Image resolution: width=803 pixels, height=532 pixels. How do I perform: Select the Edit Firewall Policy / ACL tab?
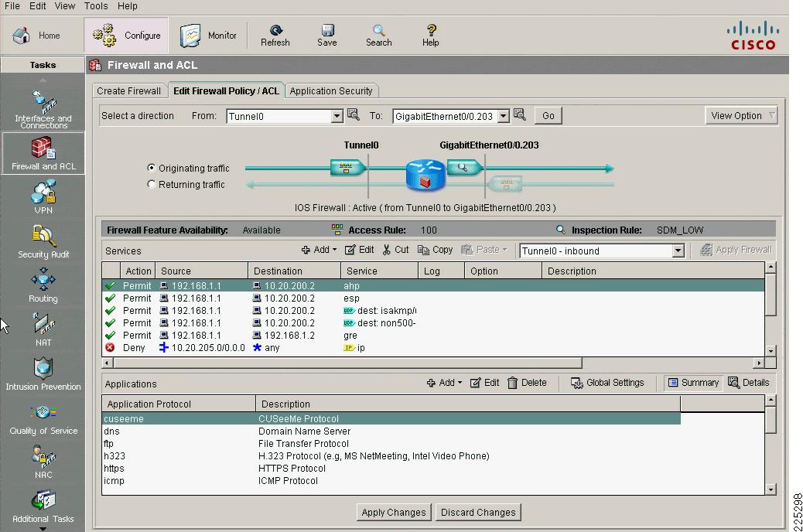point(226,91)
